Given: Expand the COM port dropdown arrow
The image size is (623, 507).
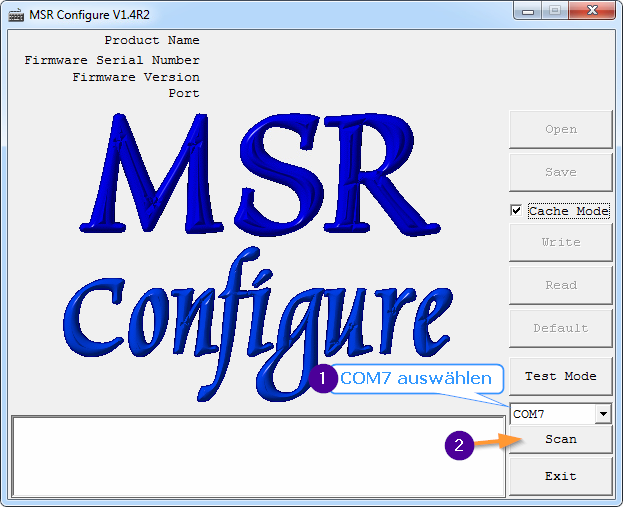Looking at the screenshot, I should 602,414.
